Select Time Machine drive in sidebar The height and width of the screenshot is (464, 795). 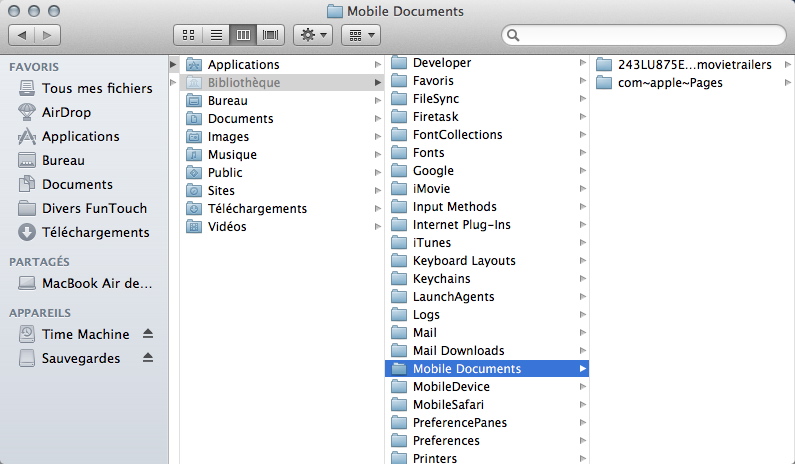pyautogui.click(x=74, y=334)
